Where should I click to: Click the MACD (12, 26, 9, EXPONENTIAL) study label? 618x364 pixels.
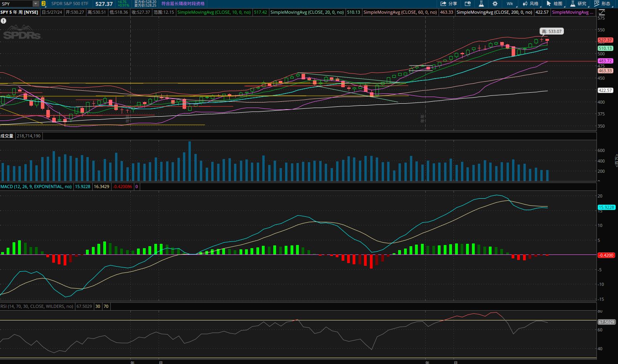click(x=36, y=187)
